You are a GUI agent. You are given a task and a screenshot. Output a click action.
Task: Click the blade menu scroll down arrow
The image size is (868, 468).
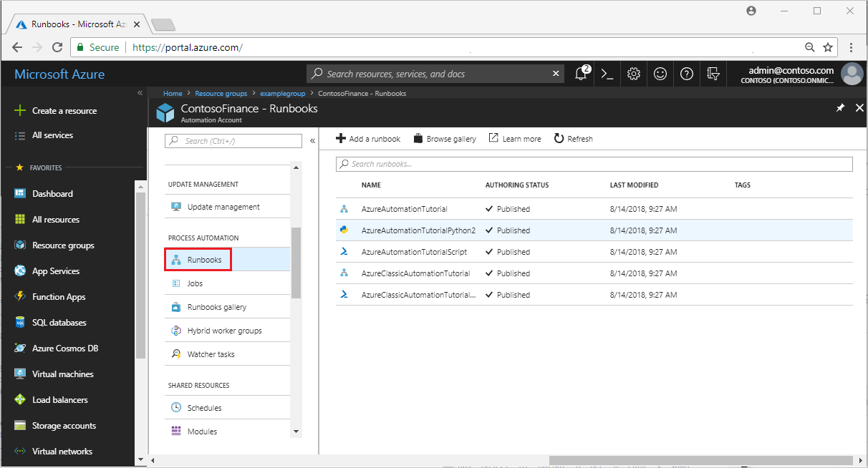tap(296, 432)
